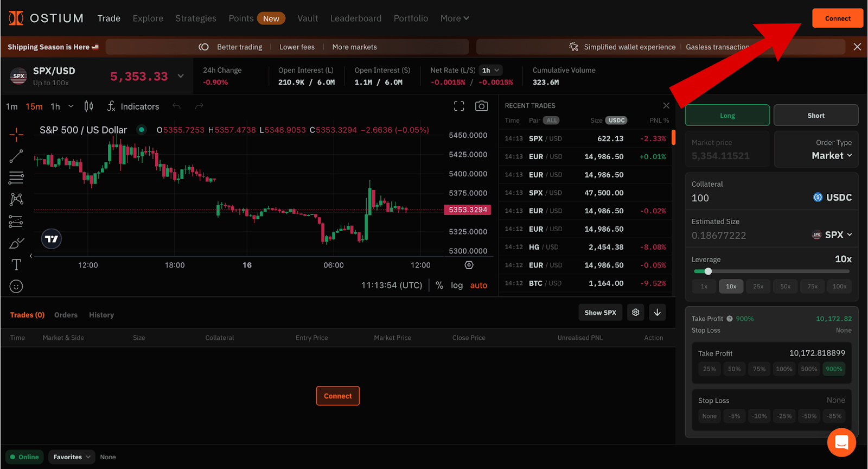The height and width of the screenshot is (469, 868).
Task: Close the Recent Trades panel
Action: coord(666,106)
